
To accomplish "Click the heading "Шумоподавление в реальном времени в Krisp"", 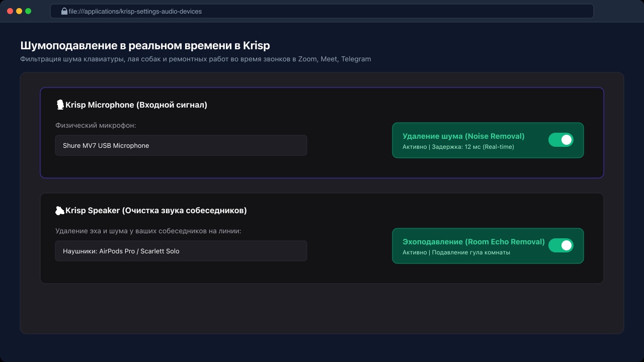I will click(145, 45).
